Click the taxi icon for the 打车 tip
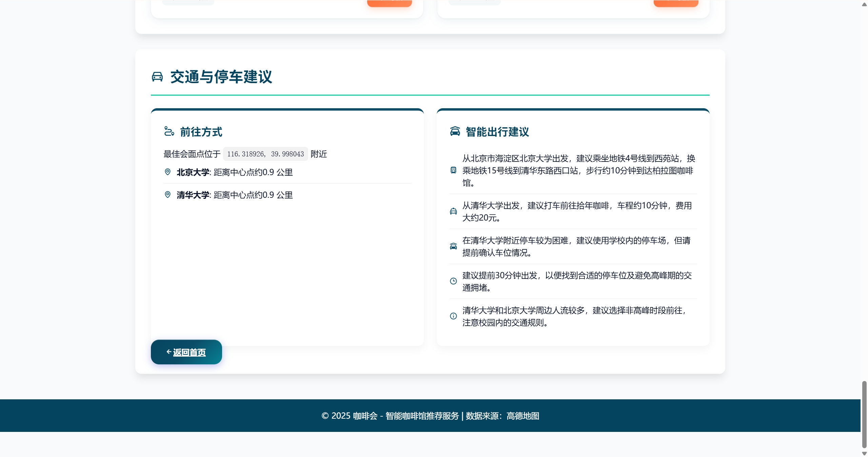This screenshot has width=868, height=457. tap(453, 211)
